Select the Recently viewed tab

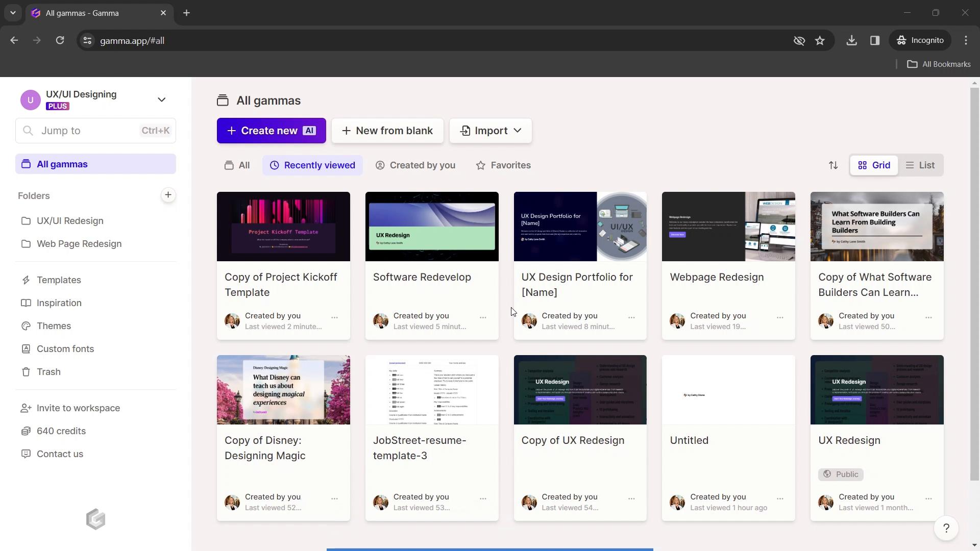(x=312, y=165)
